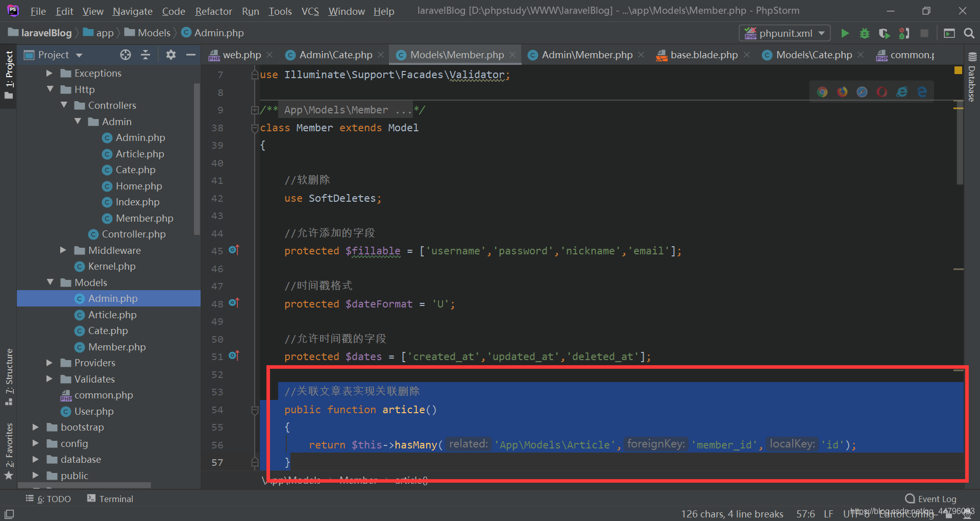Collapse the Models folder in tree

coord(50,282)
